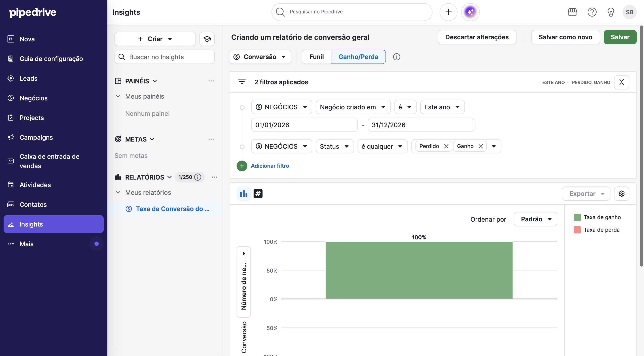
Task: Open the é qualquer operator dropdown
Action: [382, 146]
